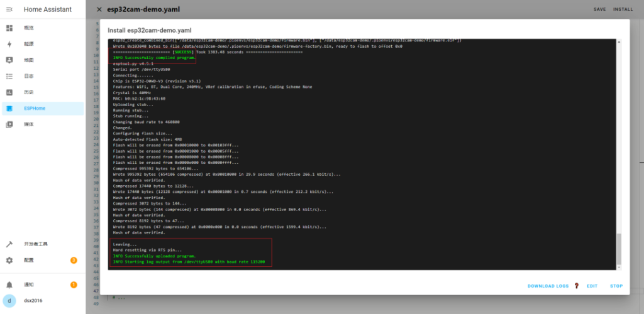Click 'INFO Successfully uploaded program.' log line
Screen dimensions: 644x314
(154, 256)
